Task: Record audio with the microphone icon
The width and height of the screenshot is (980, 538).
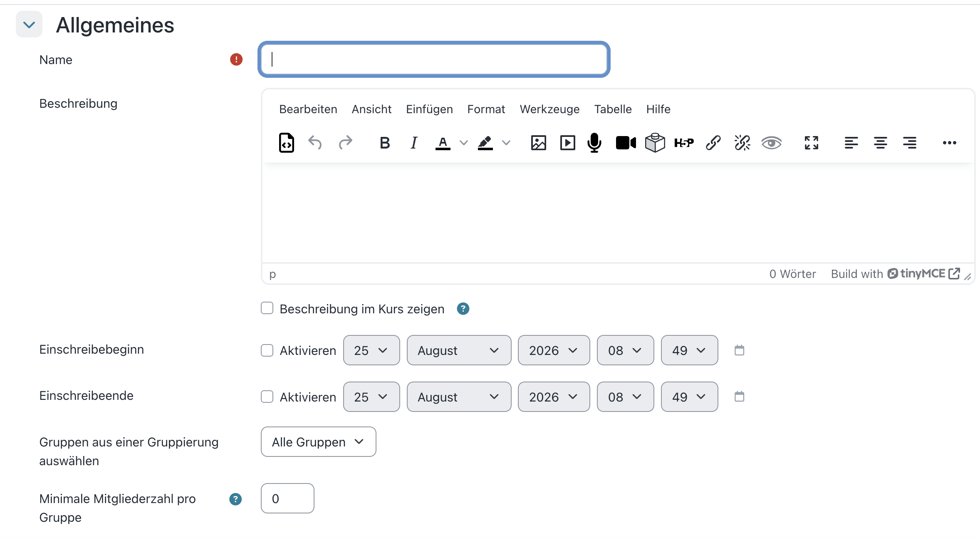Action: 594,143
